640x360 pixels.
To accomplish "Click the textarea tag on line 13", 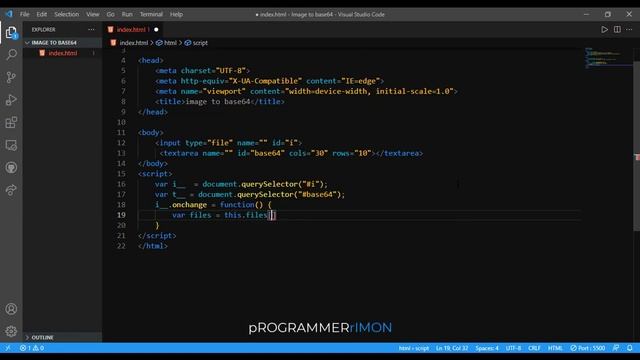I will tap(179, 153).
